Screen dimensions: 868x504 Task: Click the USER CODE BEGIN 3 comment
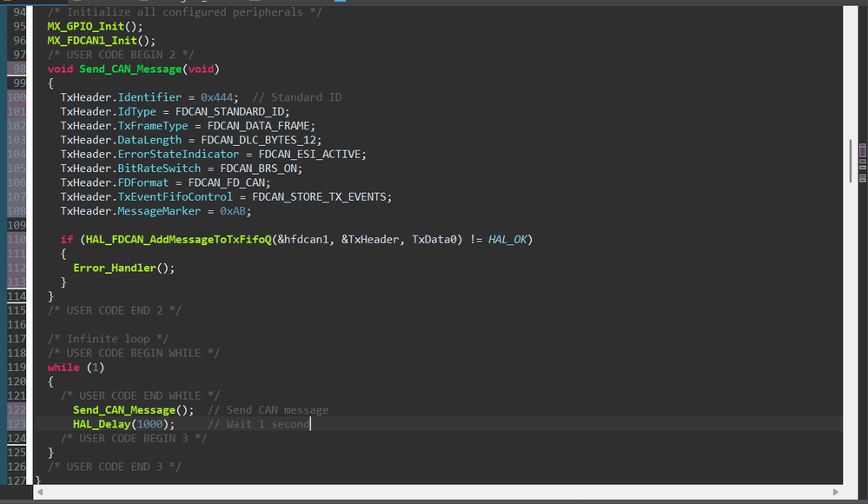(x=134, y=439)
